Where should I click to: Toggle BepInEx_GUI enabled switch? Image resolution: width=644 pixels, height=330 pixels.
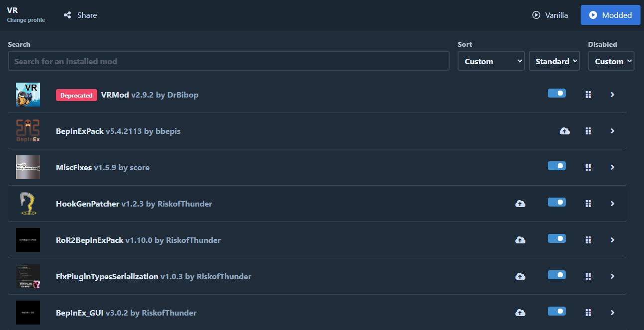coord(557,311)
